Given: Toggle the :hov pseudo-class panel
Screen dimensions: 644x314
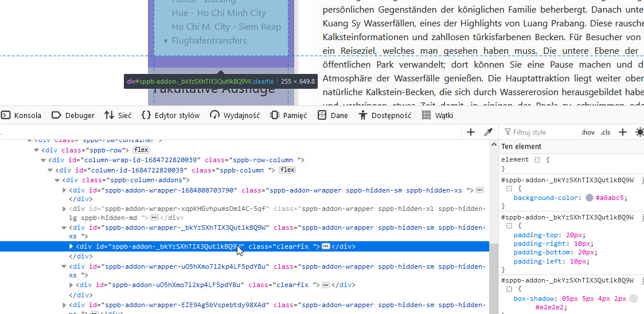Looking at the screenshot, I should point(588,132).
